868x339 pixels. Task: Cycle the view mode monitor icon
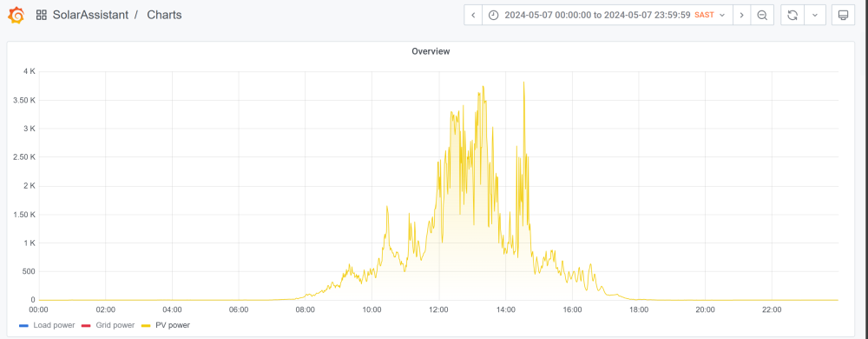[x=843, y=15]
